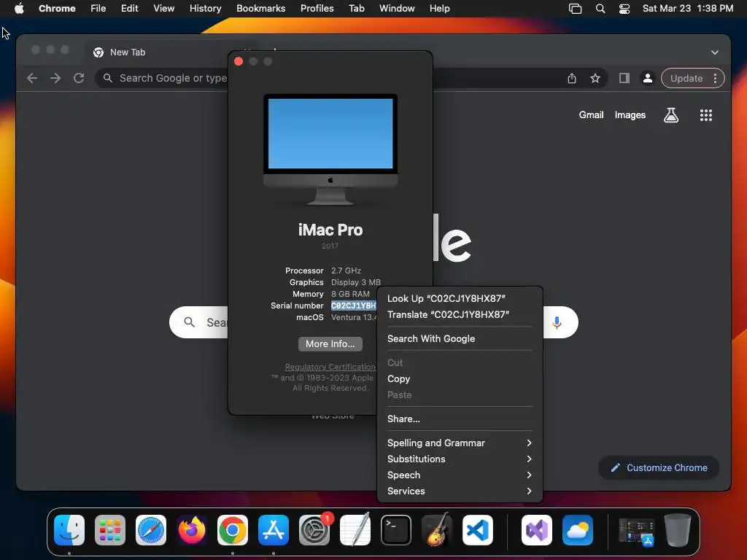Open the Weather app in the dock
This screenshot has height=560, width=747.
578,530
